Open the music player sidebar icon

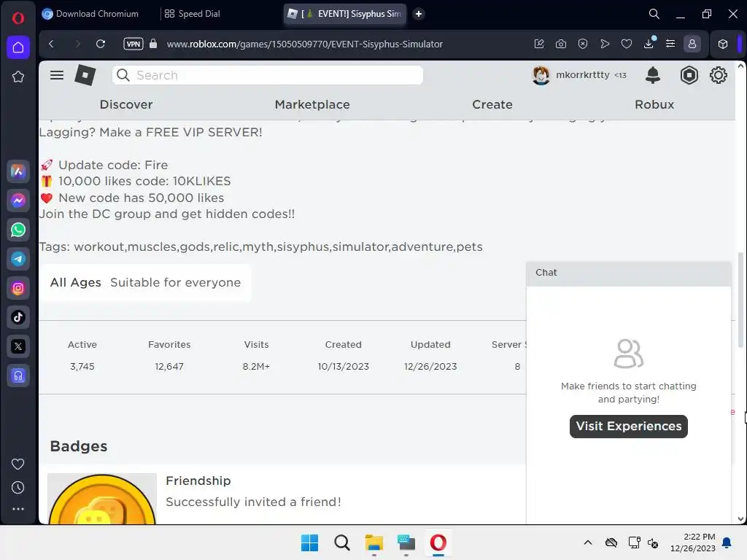click(x=18, y=376)
